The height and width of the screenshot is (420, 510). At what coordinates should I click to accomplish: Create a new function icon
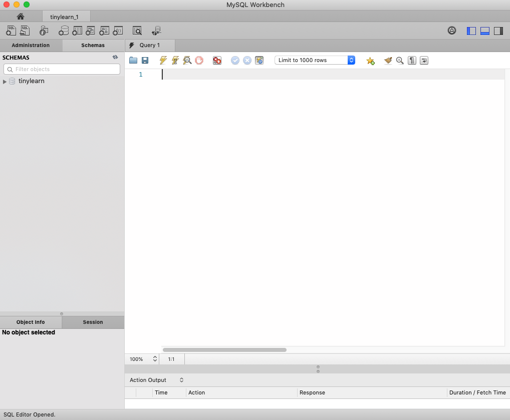118,31
